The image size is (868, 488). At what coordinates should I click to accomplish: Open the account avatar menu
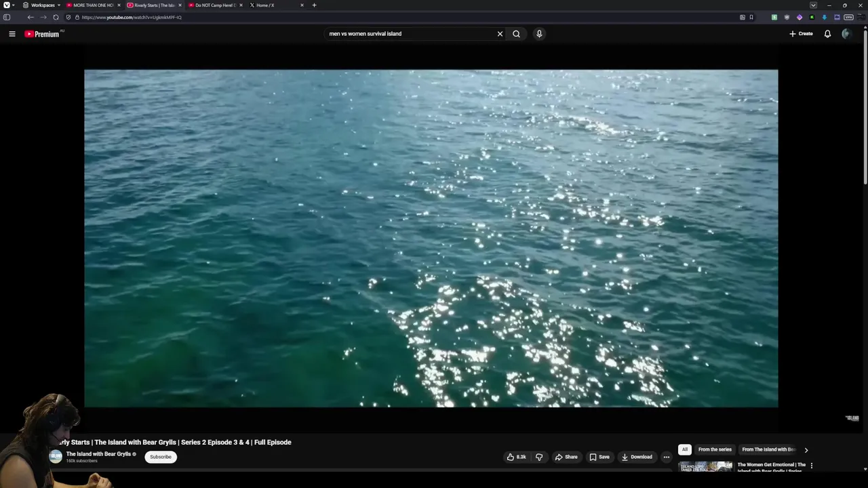click(x=846, y=34)
